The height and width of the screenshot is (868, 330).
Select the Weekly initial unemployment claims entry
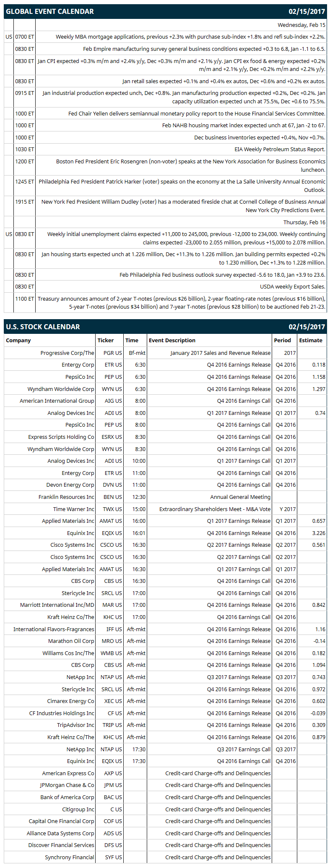186,238
